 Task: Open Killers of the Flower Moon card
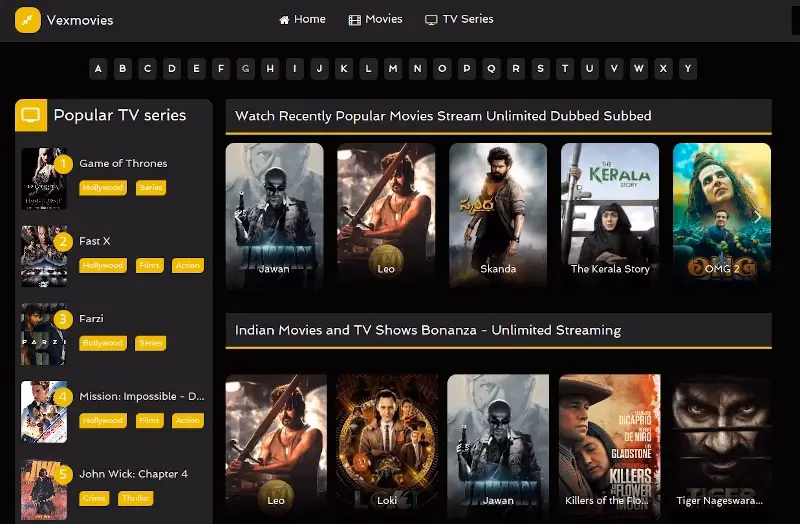[609, 447]
